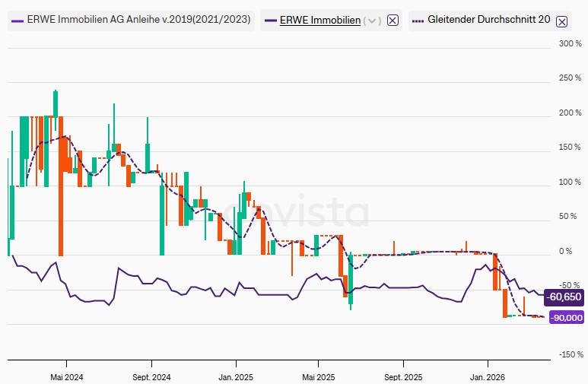
Task: Open the ERWE Immobilien link in legend
Action: [320, 20]
